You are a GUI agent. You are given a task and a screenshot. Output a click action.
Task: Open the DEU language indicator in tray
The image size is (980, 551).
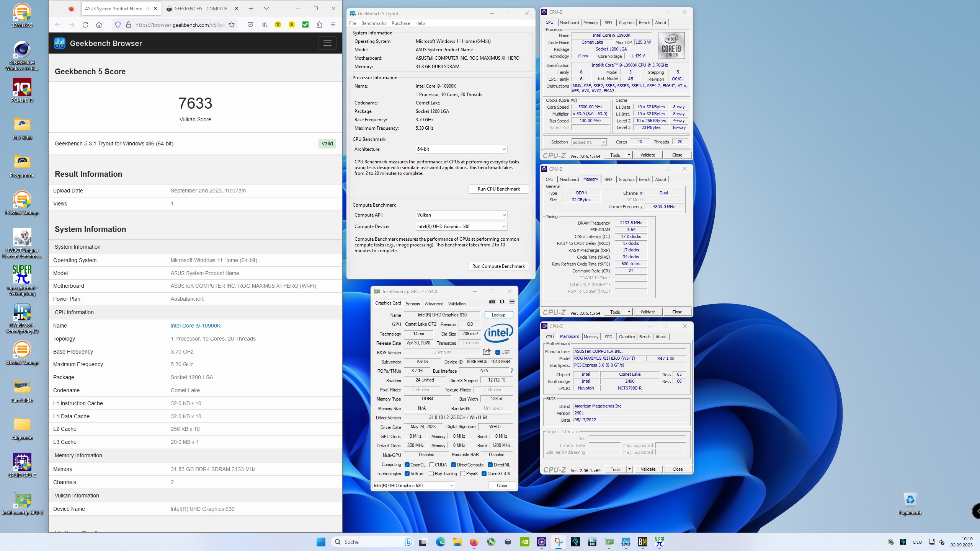pos(917,542)
